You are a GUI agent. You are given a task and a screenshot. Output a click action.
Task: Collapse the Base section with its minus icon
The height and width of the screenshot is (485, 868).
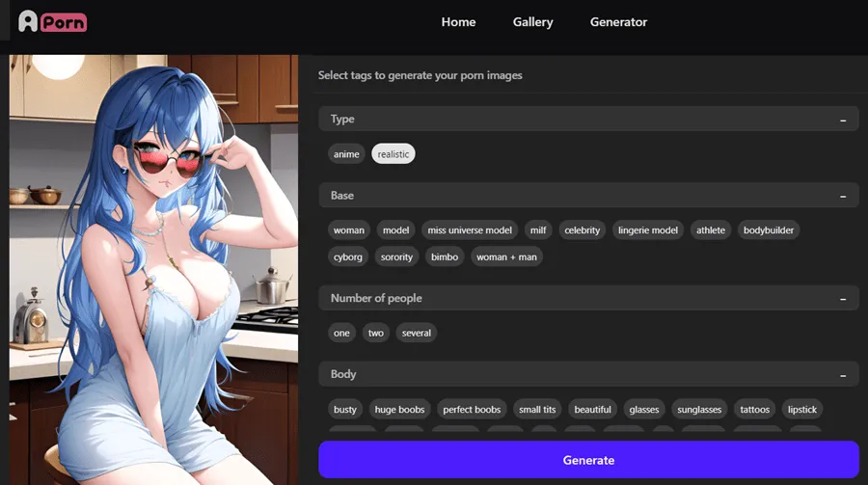pyautogui.click(x=843, y=197)
